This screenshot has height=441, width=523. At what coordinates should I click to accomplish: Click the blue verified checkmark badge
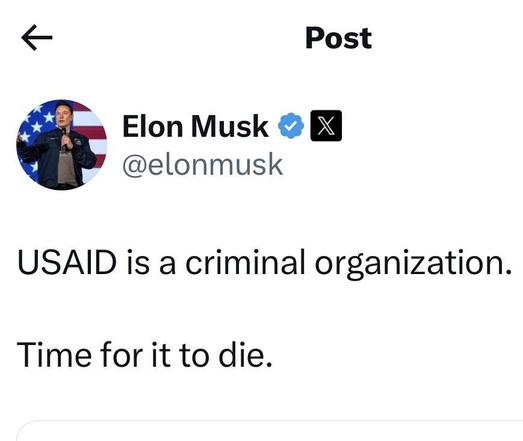(291, 126)
